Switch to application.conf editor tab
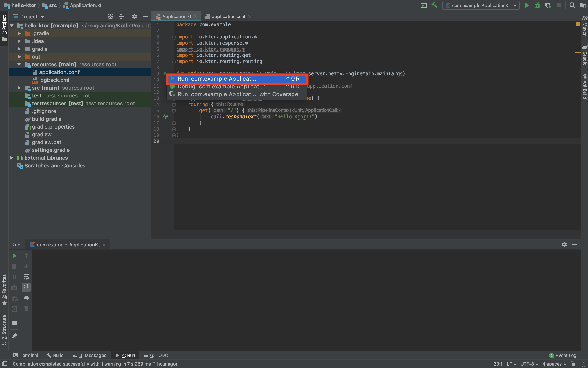Screen dimensions: 588x368 [228, 17]
